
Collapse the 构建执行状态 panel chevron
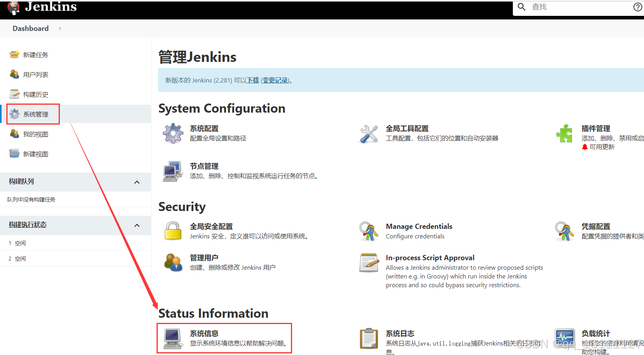click(137, 225)
